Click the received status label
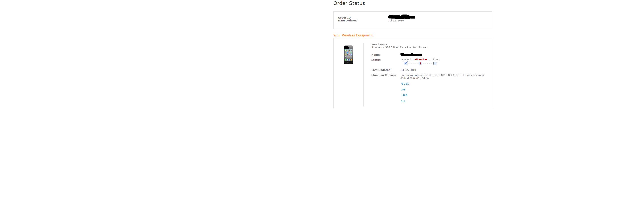 point(405,59)
